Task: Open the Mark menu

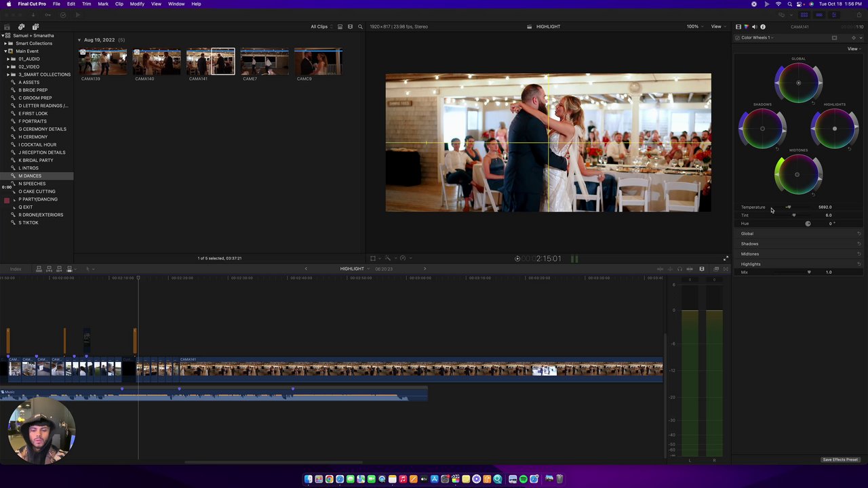Action: (103, 4)
